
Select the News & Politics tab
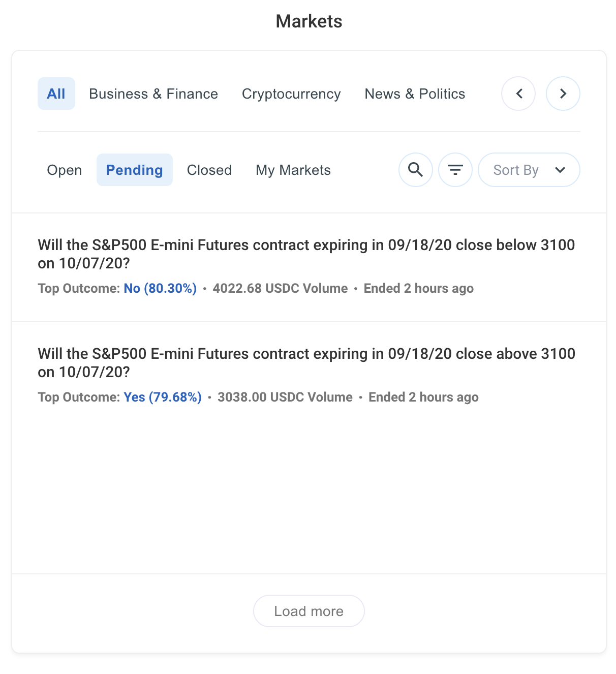click(x=414, y=94)
